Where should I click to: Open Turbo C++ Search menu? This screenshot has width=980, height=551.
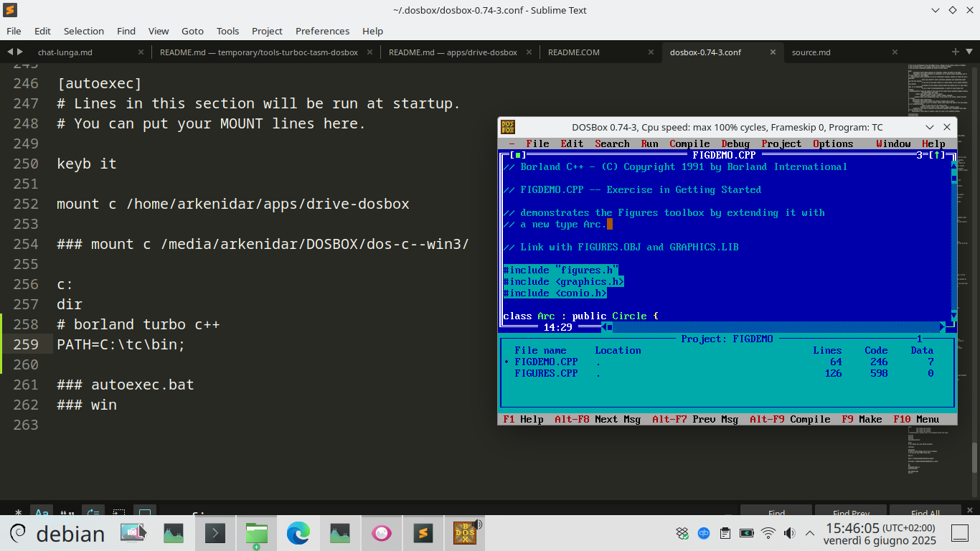612,143
